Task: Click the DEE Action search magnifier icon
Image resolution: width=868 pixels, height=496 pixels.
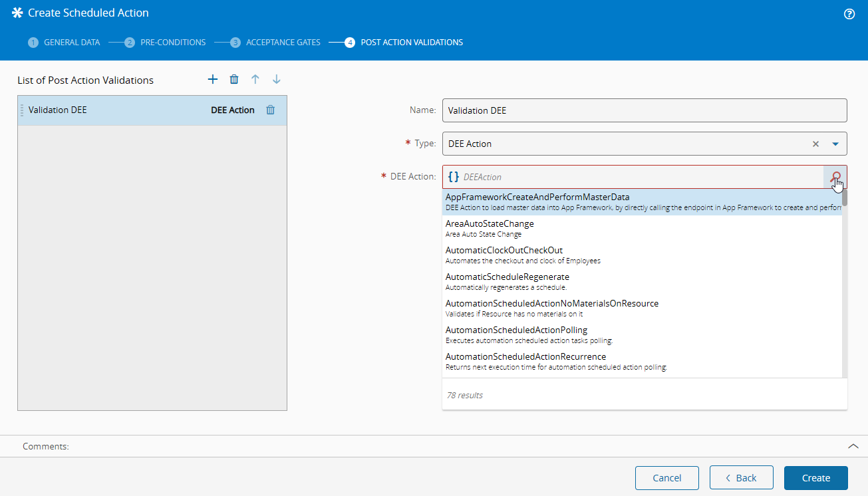Action: 835,177
